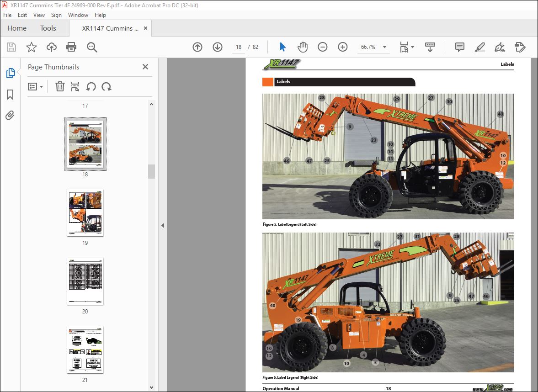Go to next page arrow
Viewport: 538px width, 392px height.
coord(218,47)
